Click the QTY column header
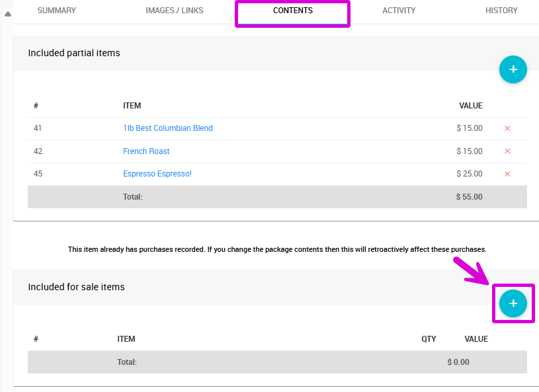The height and width of the screenshot is (392, 539). pyautogui.click(x=429, y=339)
